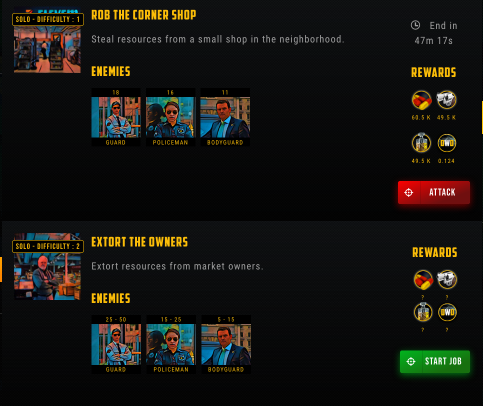
Task: Click the DWD token reward icon showing 0.124
Action: 447,143
